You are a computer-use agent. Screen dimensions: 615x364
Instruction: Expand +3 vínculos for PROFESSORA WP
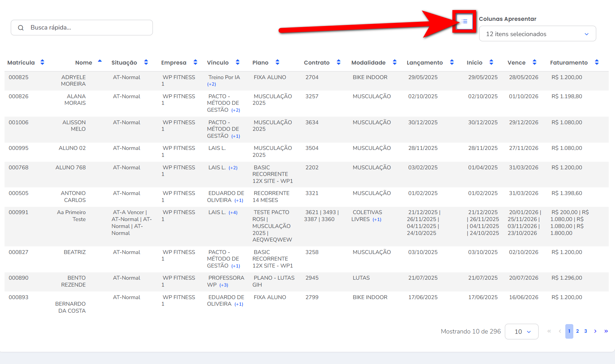click(224, 285)
